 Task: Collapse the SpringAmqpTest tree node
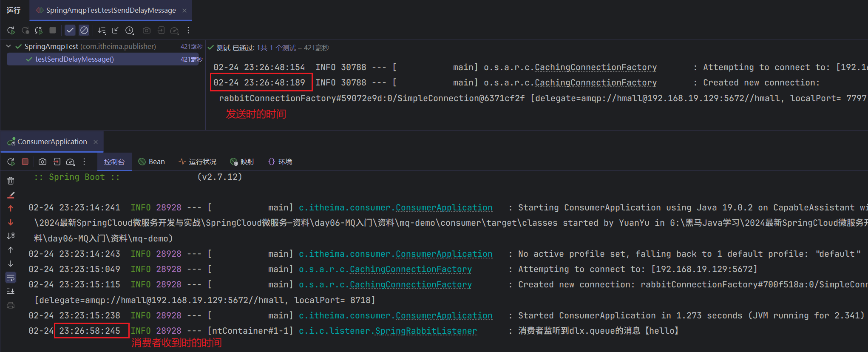click(x=9, y=46)
